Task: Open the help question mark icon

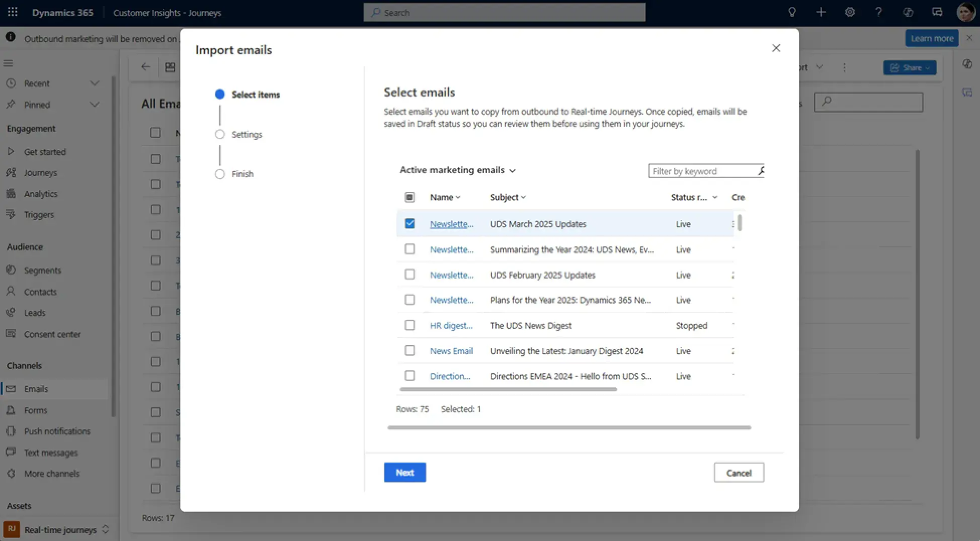Action: pos(878,13)
